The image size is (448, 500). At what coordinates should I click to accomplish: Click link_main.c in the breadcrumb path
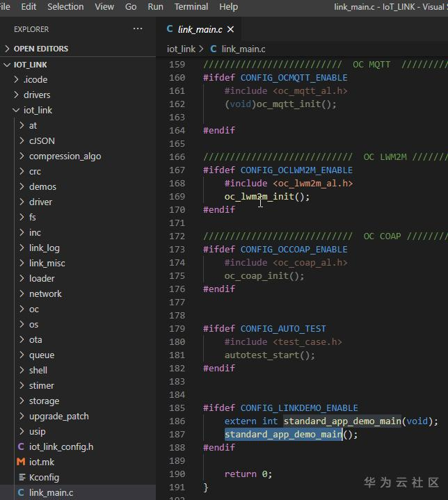coord(243,49)
